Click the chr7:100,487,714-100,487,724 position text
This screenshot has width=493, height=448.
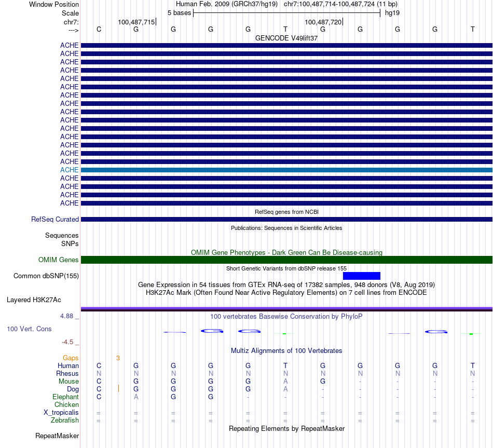coord(329,4)
